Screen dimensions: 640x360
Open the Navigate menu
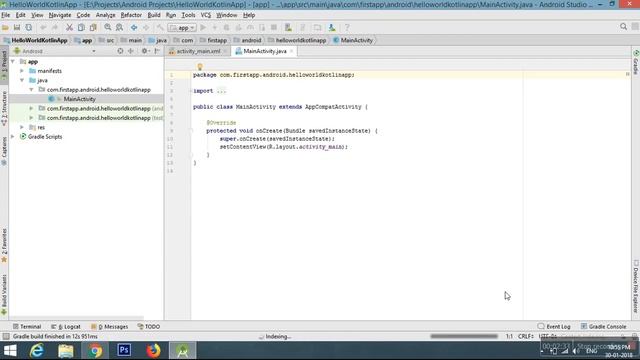tap(60, 15)
